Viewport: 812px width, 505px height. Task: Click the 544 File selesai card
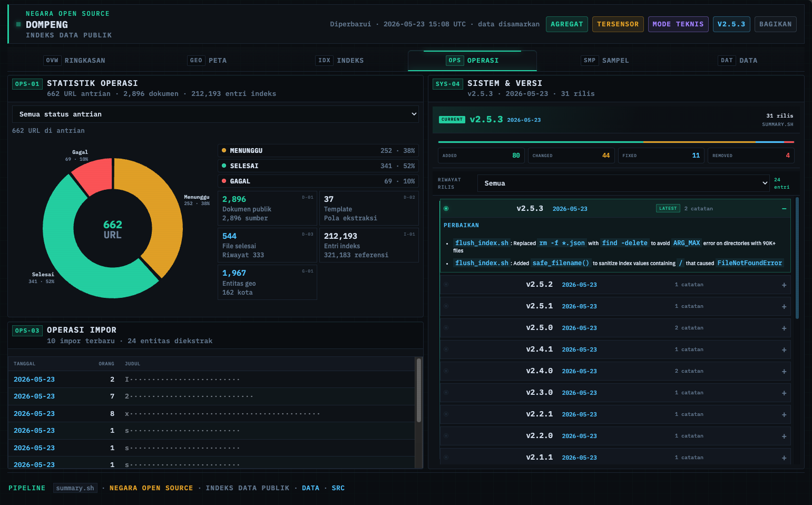pyautogui.click(x=267, y=245)
